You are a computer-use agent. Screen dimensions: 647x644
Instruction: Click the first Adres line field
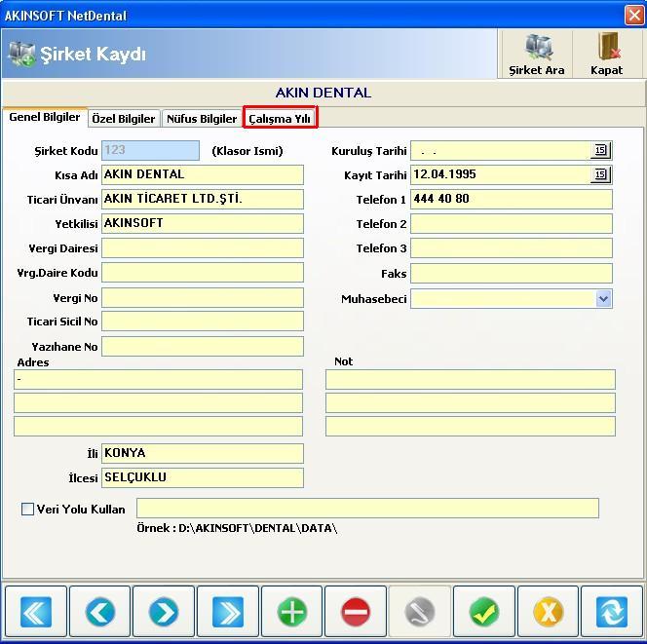(x=158, y=380)
